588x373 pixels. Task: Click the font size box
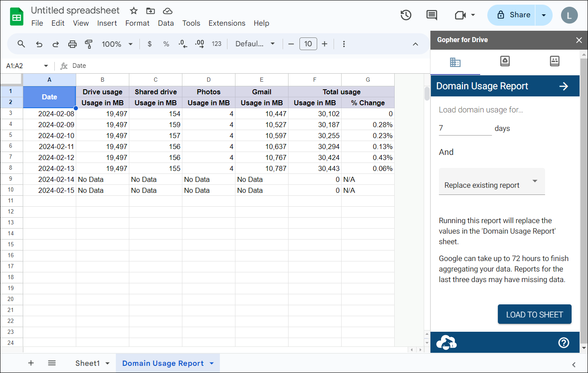(x=308, y=44)
